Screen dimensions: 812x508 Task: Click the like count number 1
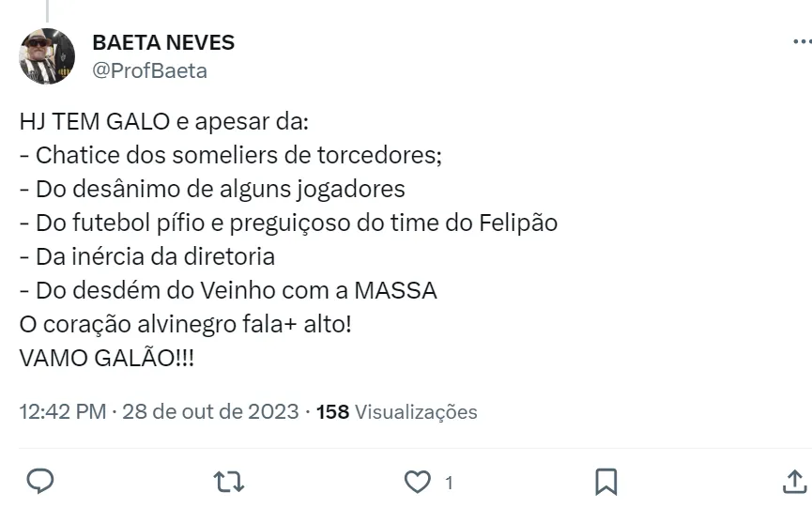[449, 484]
